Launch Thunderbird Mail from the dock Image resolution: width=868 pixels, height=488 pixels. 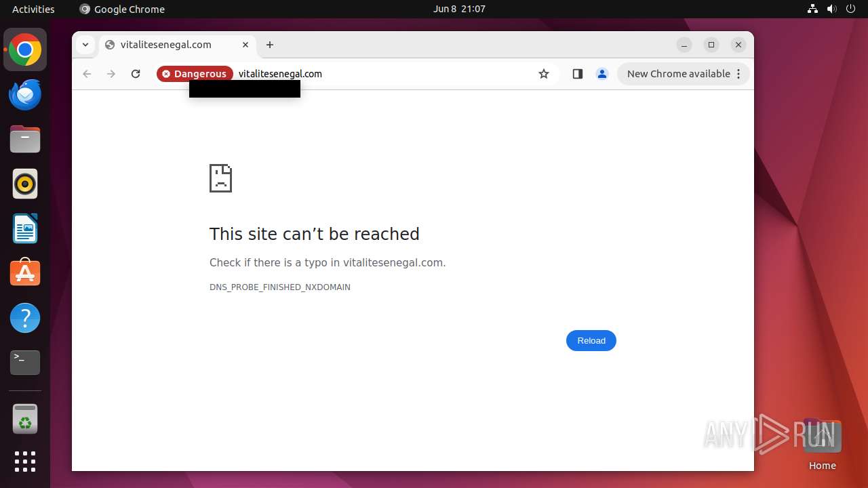(25, 94)
